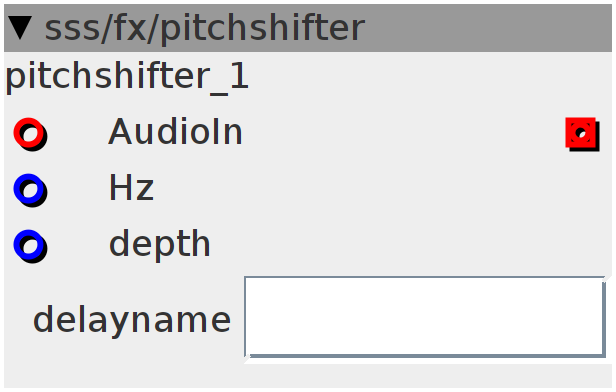This screenshot has width=616, height=392.
Task: Click the red AudioIn inlet circle
Action: click(x=30, y=134)
